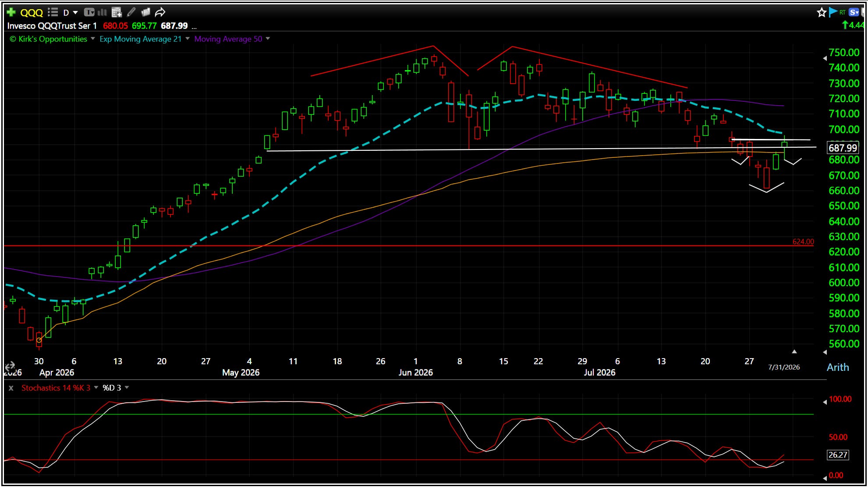Select the pencil drawing tool

[131, 12]
